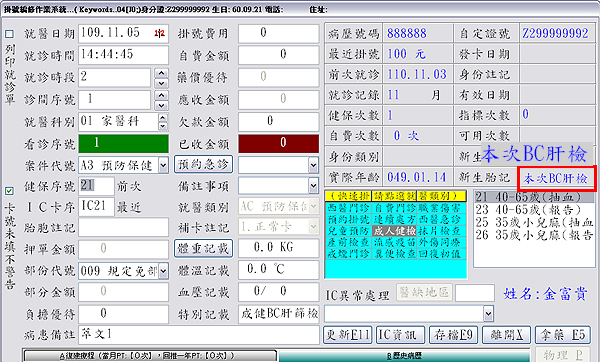Select list item 23 40-65歲(報告)
Viewport: 600px width, 362px height.
[x=534, y=210]
